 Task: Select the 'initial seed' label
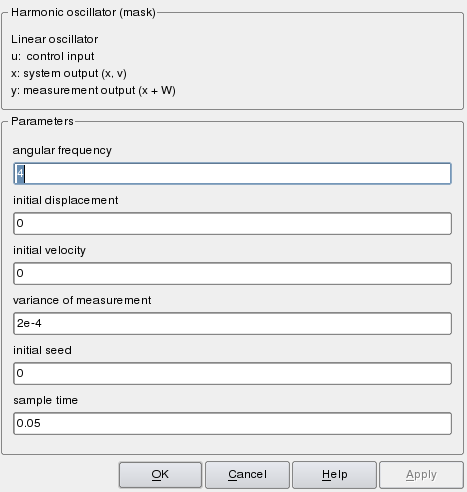[x=42, y=350]
